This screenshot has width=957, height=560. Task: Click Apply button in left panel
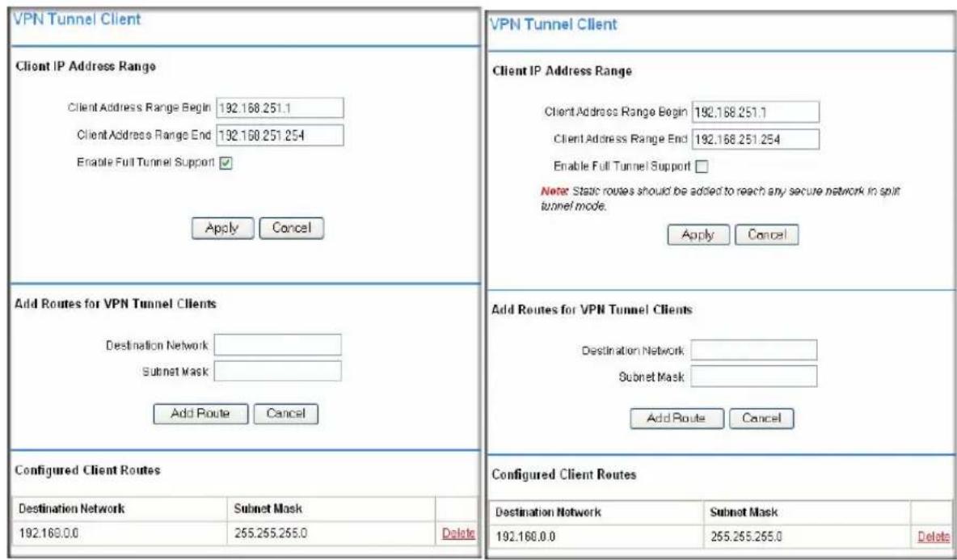click(x=223, y=228)
